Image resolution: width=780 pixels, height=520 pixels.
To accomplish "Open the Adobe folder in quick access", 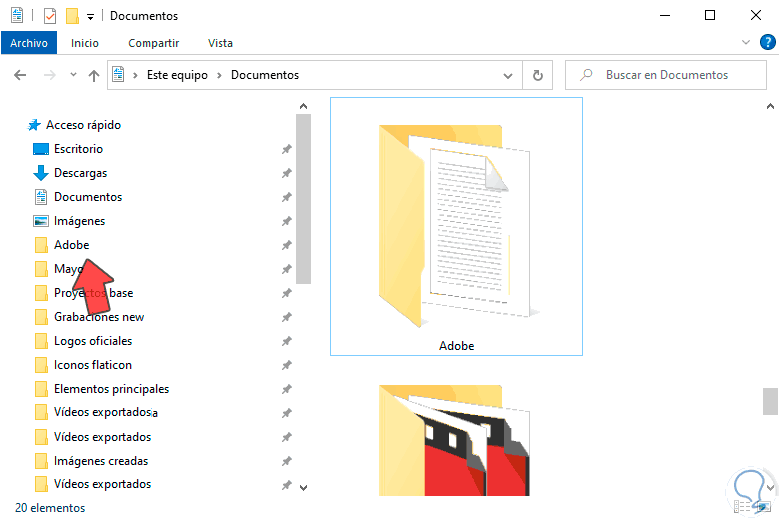I will coord(72,245).
